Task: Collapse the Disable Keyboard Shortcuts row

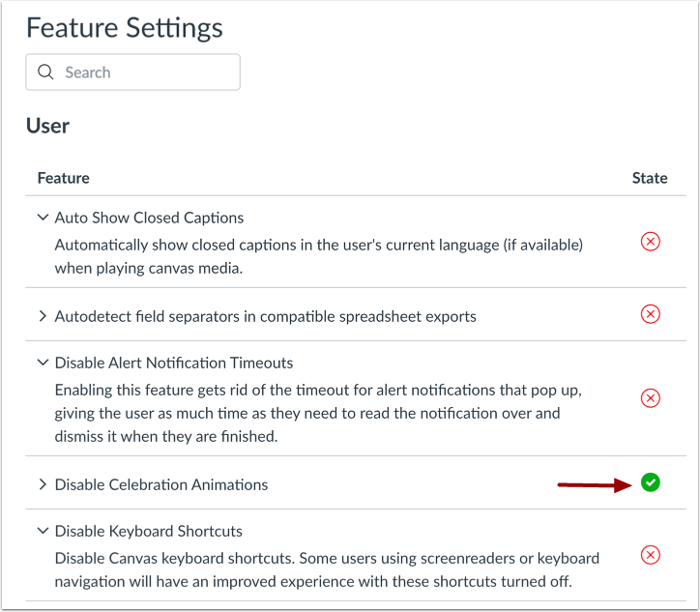Action: 43,531
